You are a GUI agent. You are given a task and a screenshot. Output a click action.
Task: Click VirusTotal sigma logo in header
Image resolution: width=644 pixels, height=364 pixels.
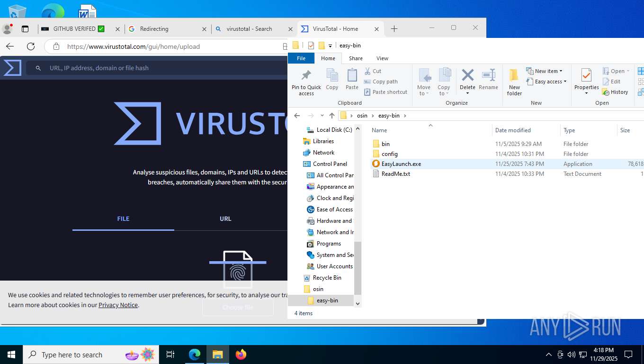click(x=12, y=68)
